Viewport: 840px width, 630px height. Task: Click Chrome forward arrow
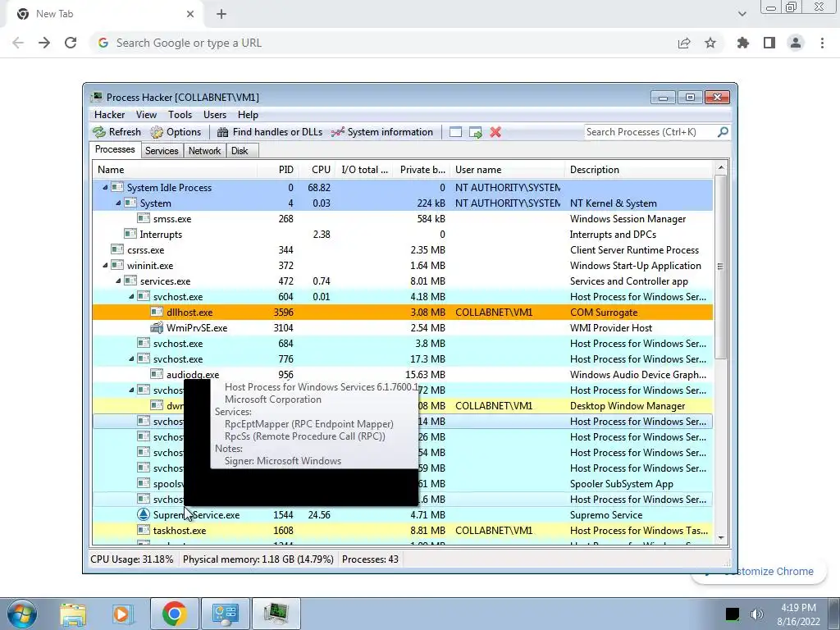44,43
